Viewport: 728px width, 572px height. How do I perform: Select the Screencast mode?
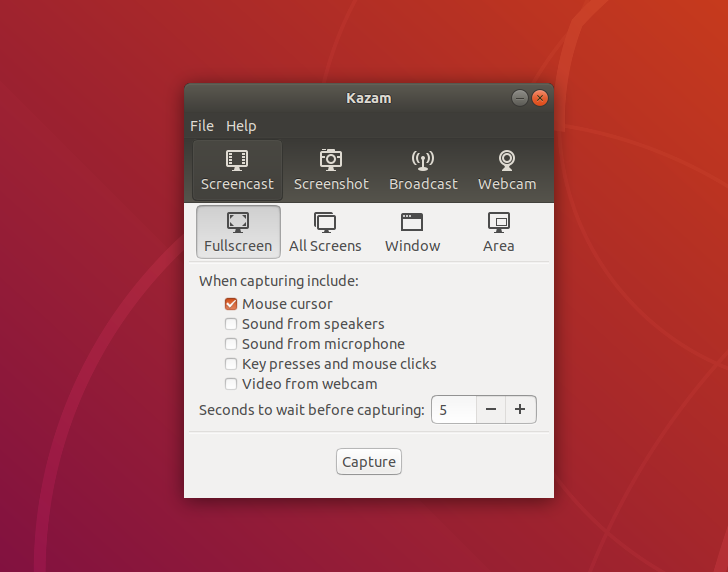(x=237, y=170)
